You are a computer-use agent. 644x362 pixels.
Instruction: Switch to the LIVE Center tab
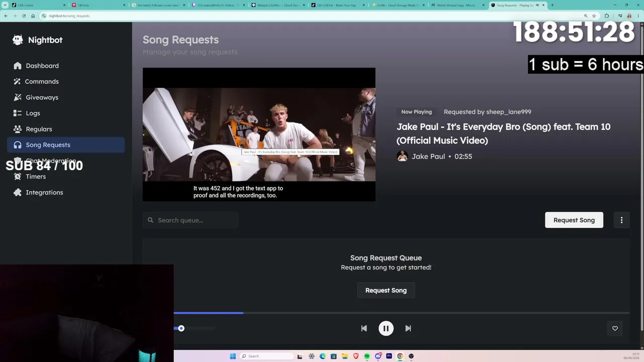click(x=38, y=5)
